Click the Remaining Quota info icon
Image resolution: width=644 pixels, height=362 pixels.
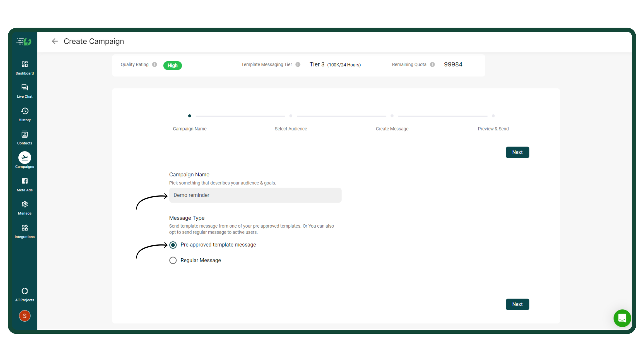[x=432, y=65]
